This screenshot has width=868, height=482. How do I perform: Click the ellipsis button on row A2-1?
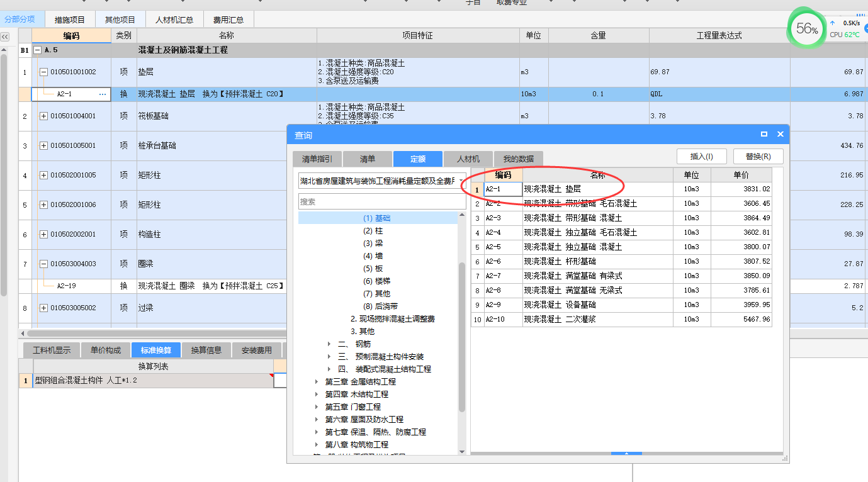(x=103, y=94)
